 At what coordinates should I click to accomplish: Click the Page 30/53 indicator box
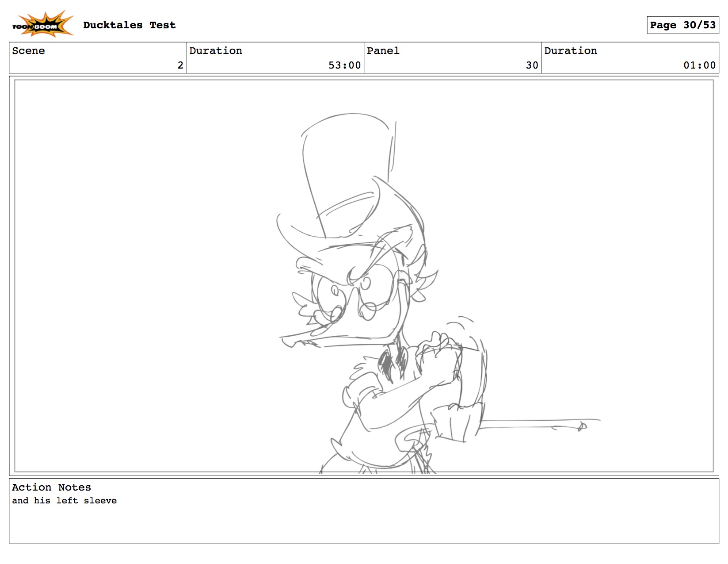(x=682, y=25)
